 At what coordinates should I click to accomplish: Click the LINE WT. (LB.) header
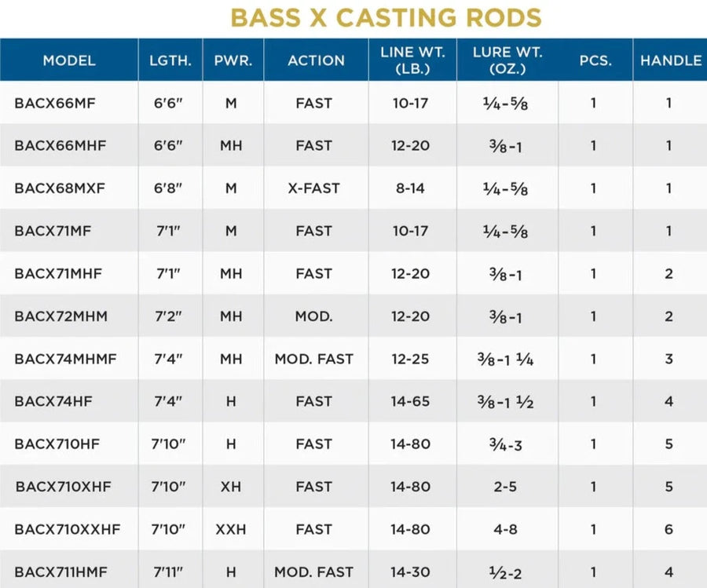click(412, 60)
